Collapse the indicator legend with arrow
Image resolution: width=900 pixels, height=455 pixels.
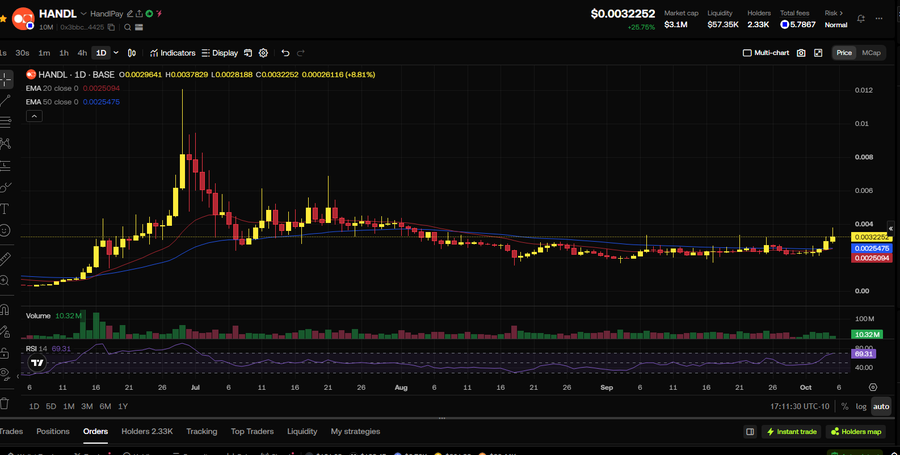pyautogui.click(x=34, y=116)
